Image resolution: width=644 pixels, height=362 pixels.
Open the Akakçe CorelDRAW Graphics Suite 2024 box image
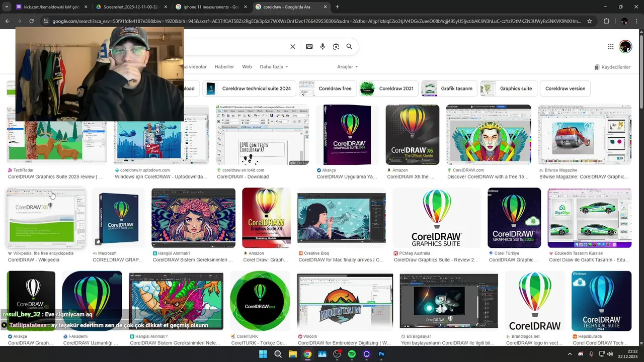347,135
